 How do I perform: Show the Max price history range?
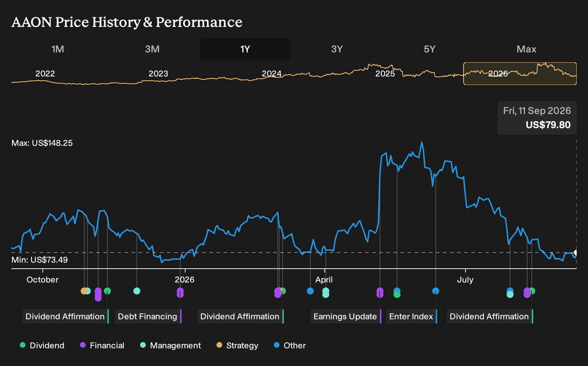526,49
